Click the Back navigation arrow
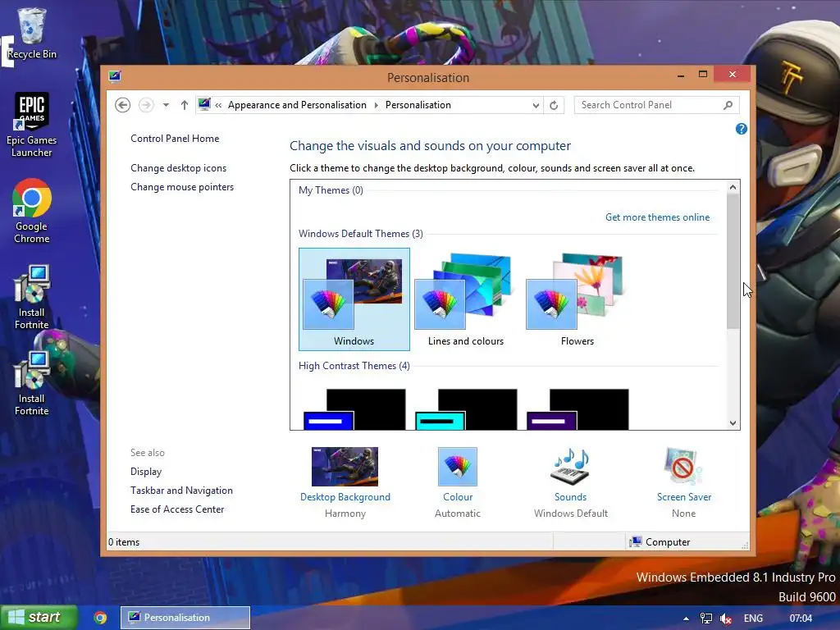 point(123,105)
